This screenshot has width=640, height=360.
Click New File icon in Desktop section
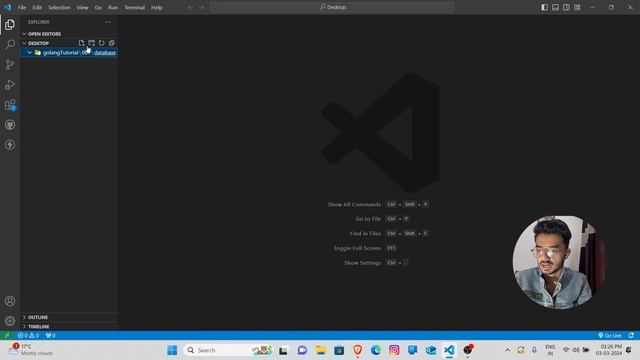point(82,43)
